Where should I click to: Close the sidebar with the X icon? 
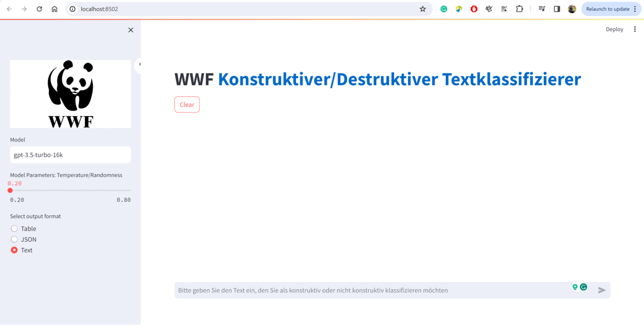pos(130,30)
